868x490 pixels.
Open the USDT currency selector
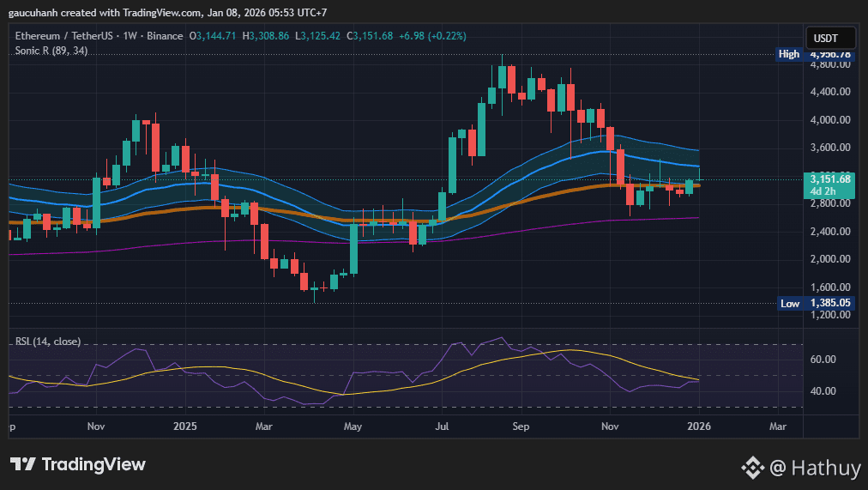tap(830, 38)
